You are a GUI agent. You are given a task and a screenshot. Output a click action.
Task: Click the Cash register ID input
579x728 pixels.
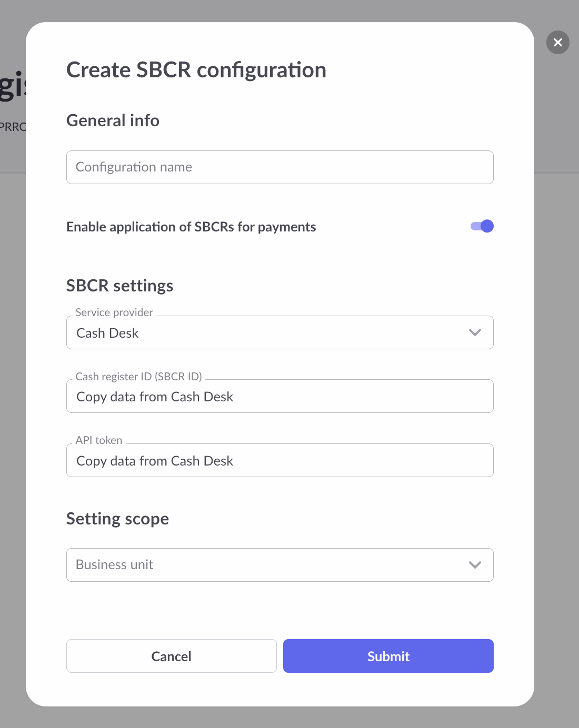[279, 397]
